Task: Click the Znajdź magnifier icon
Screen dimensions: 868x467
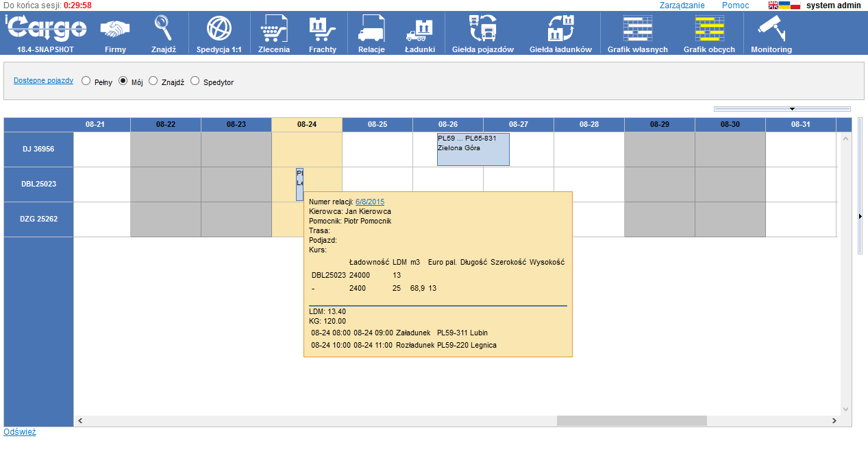Action: pyautogui.click(x=163, y=29)
